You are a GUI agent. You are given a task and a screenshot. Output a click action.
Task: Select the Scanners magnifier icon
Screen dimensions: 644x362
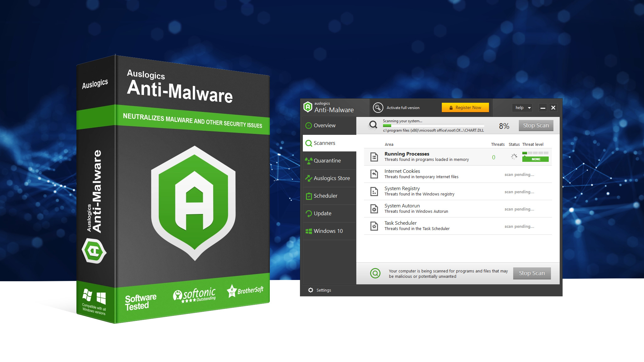pyautogui.click(x=309, y=143)
